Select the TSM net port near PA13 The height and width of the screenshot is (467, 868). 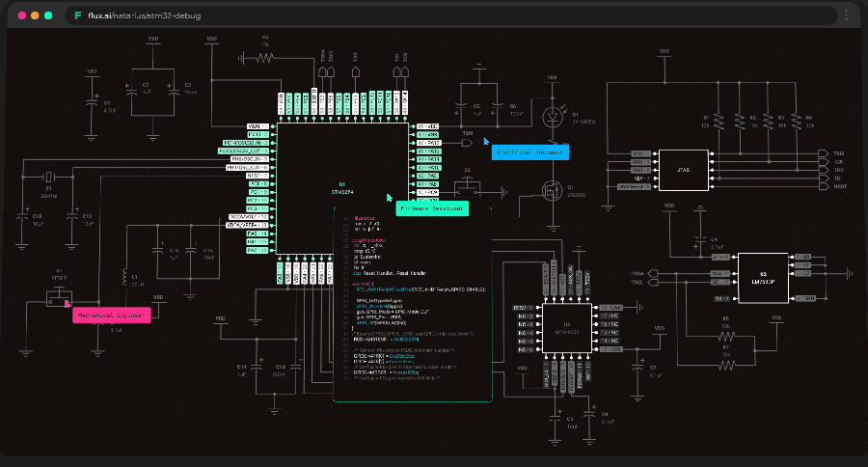(466, 143)
